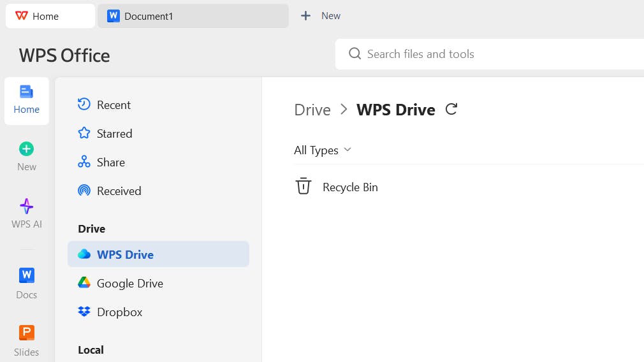Open Dropbox storage
The height and width of the screenshot is (362, 644).
158,312
